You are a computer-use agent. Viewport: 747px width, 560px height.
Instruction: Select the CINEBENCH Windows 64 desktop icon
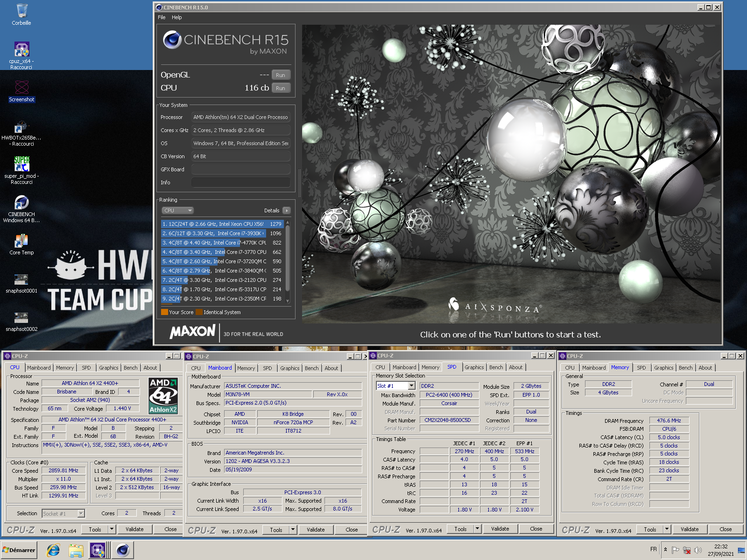pyautogui.click(x=21, y=209)
